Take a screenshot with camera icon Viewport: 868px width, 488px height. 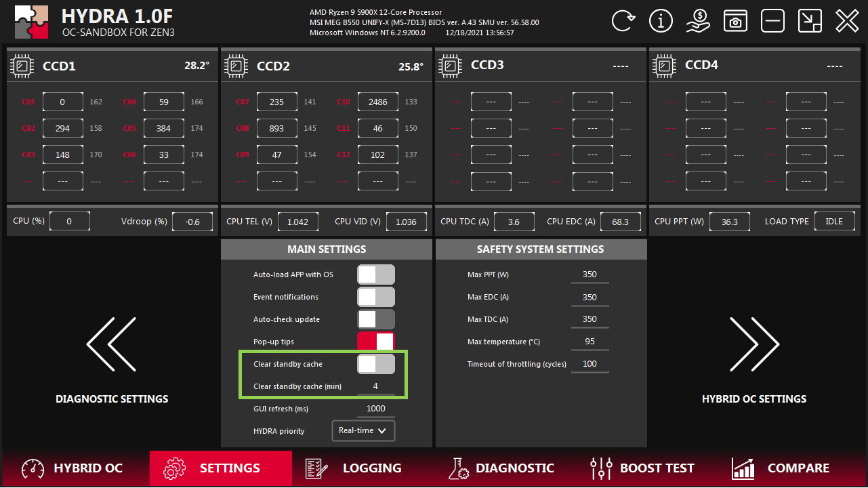[735, 21]
